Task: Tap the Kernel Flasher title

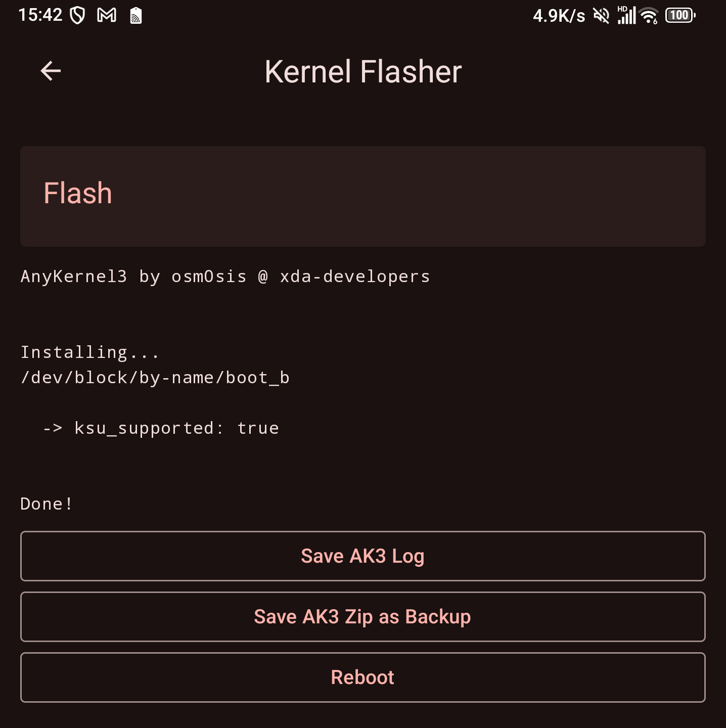Action: pos(362,72)
